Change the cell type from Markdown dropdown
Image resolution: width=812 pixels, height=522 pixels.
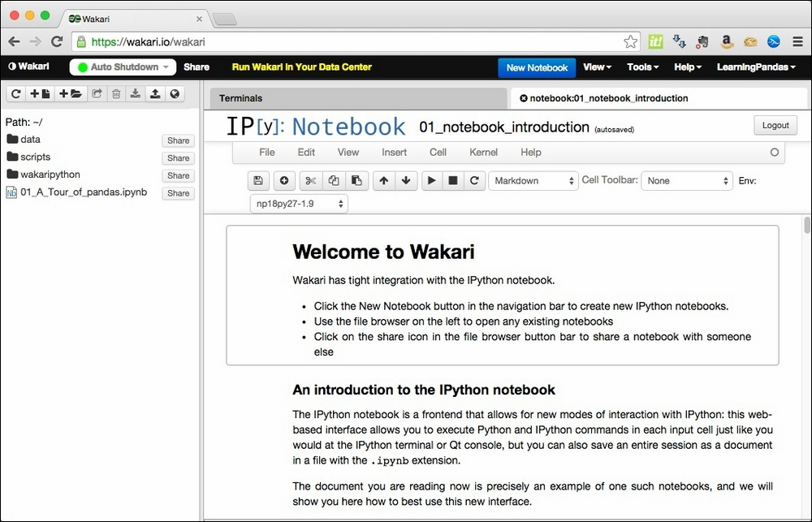pyautogui.click(x=533, y=181)
